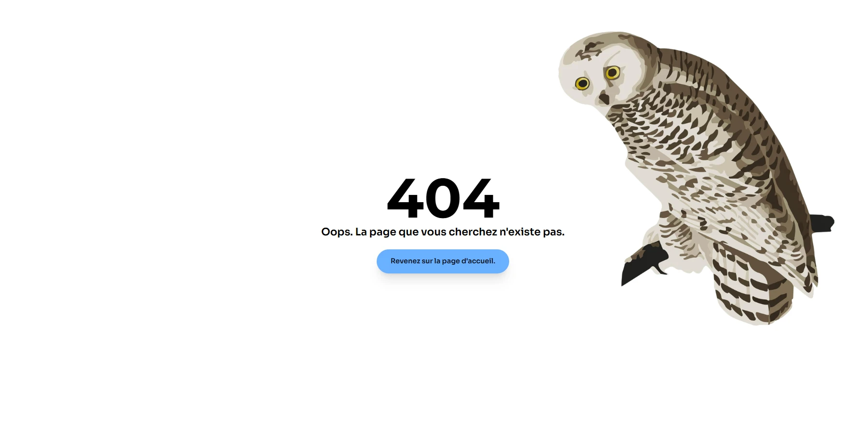Select the last digit 4 in 404

(481, 198)
